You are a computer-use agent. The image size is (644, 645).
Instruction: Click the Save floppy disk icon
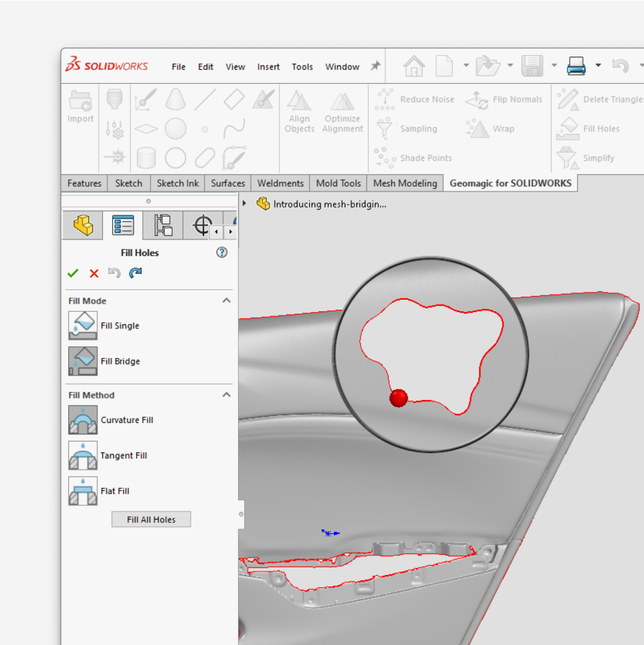pyautogui.click(x=532, y=66)
